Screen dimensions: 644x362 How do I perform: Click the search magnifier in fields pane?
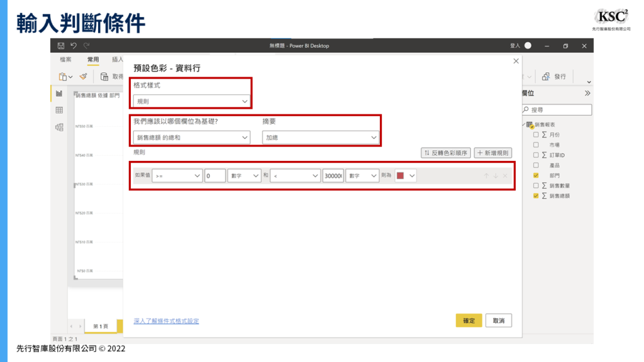[x=526, y=109]
